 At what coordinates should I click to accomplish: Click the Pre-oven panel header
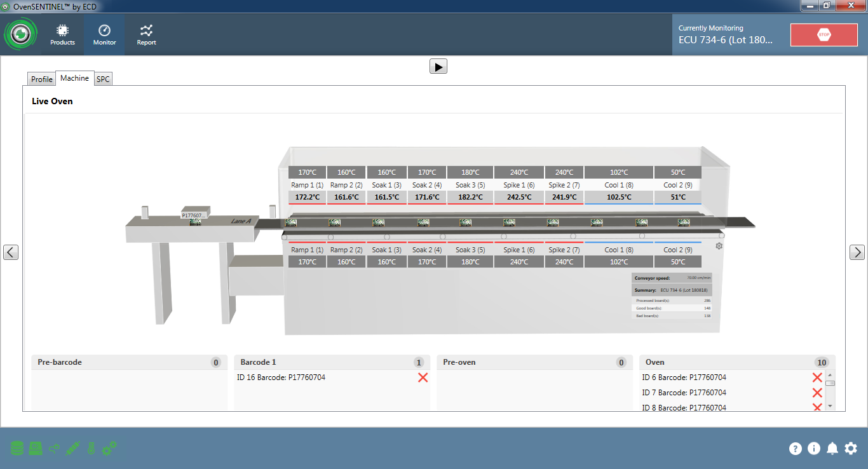(535, 362)
